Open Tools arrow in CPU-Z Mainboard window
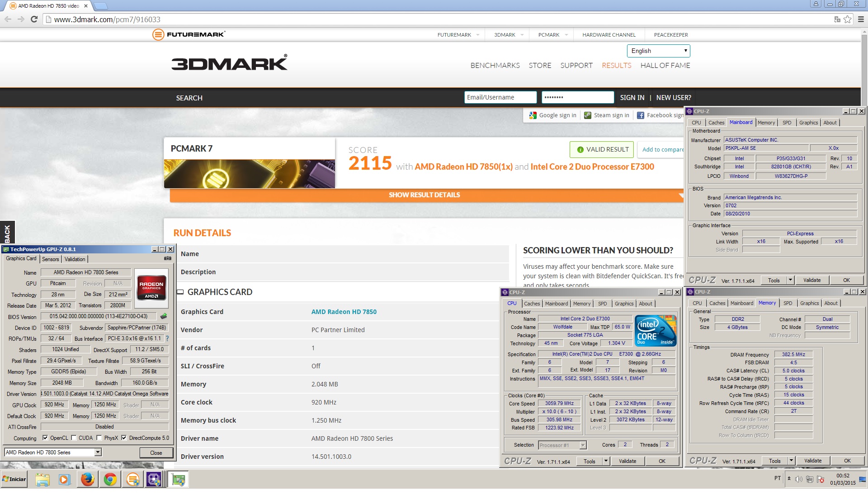The image size is (868, 500). tap(790, 280)
